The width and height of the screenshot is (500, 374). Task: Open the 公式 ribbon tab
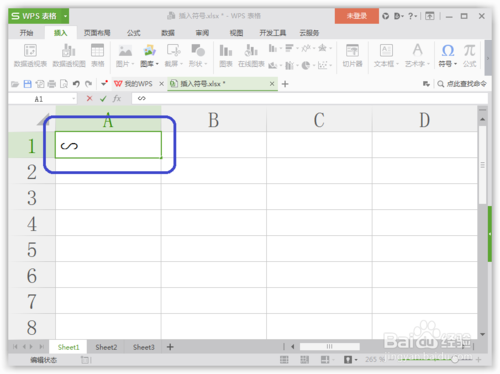point(134,33)
